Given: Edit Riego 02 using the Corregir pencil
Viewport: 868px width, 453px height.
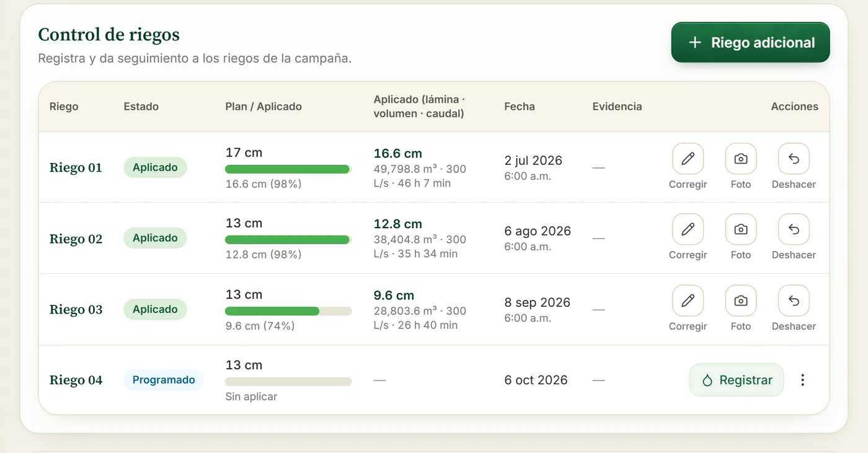Looking at the screenshot, I should pos(688,229).
